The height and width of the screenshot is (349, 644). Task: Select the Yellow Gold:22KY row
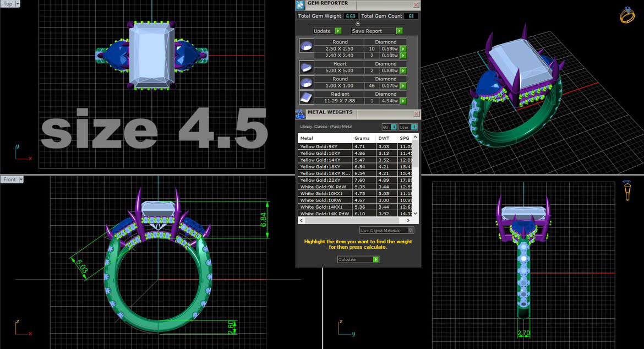coord(355,180)
